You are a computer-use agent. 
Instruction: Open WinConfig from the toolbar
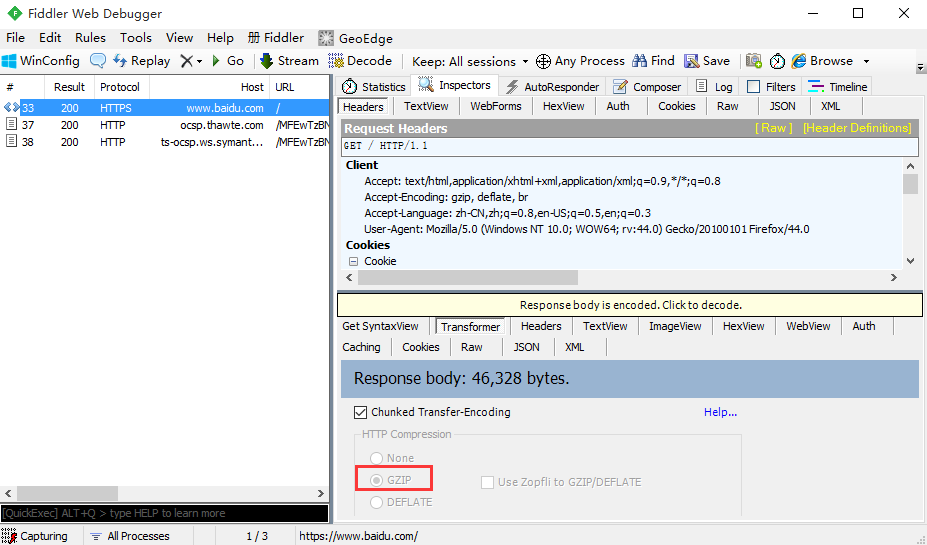tap(41, 61)
